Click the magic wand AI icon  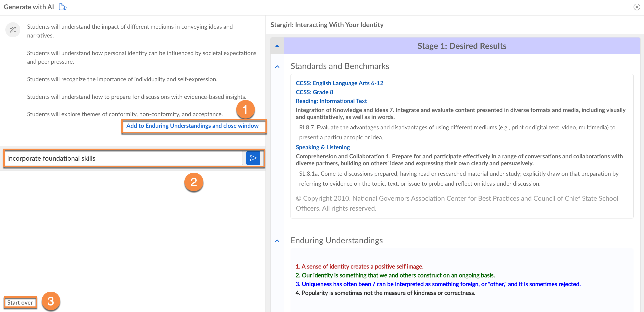point(13,30)
